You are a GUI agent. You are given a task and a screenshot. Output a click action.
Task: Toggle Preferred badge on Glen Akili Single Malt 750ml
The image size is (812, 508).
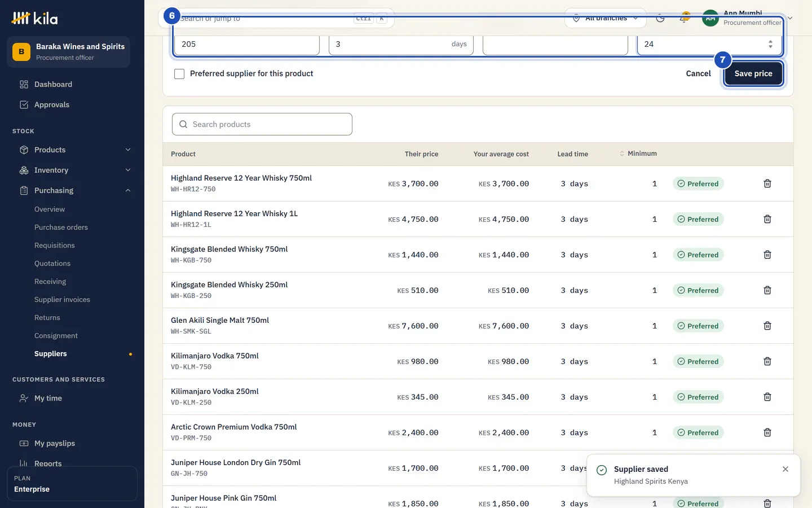pyautogui.click(x=698, y=326)
